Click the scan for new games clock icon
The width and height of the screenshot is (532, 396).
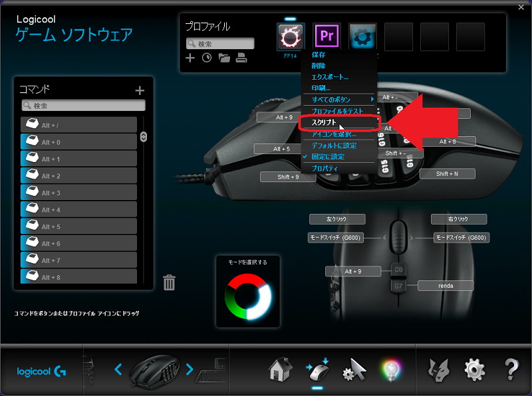(x=207, y=58)
